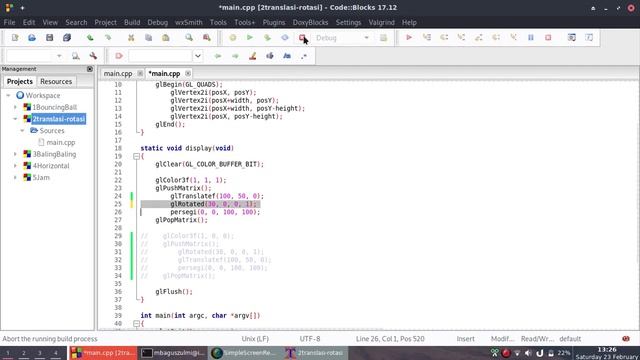Toggle the Highlight marker icon

tap(253, 56)
